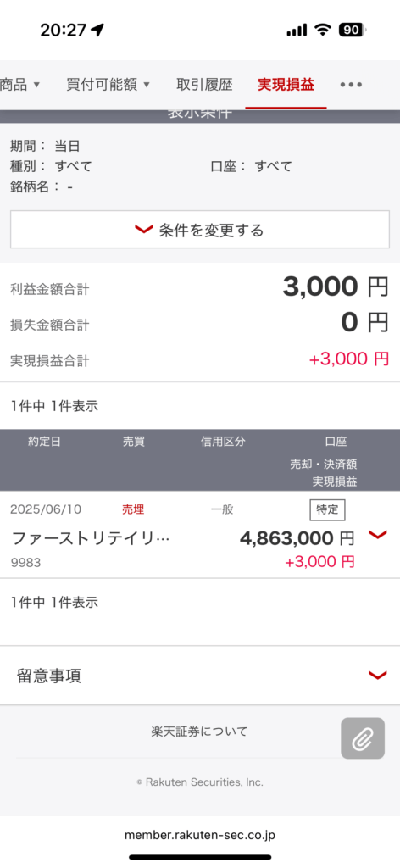Tap the home indicator bar
400x868 pixels.
tap(200, 857)
